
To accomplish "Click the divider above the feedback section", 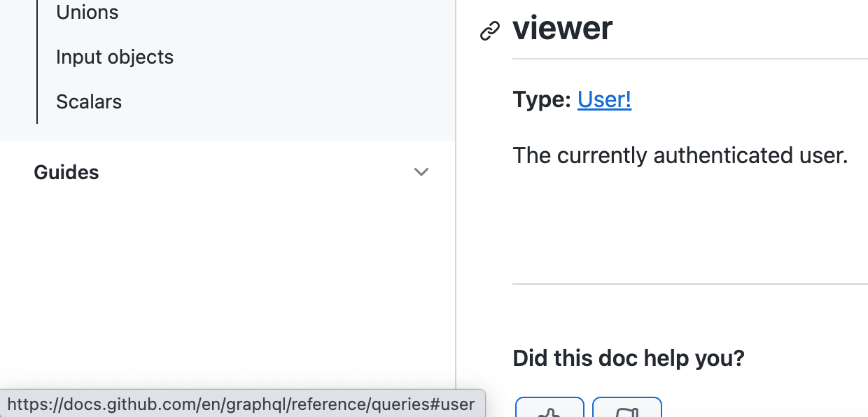I will pyautogui.click(x=690, y=284).
